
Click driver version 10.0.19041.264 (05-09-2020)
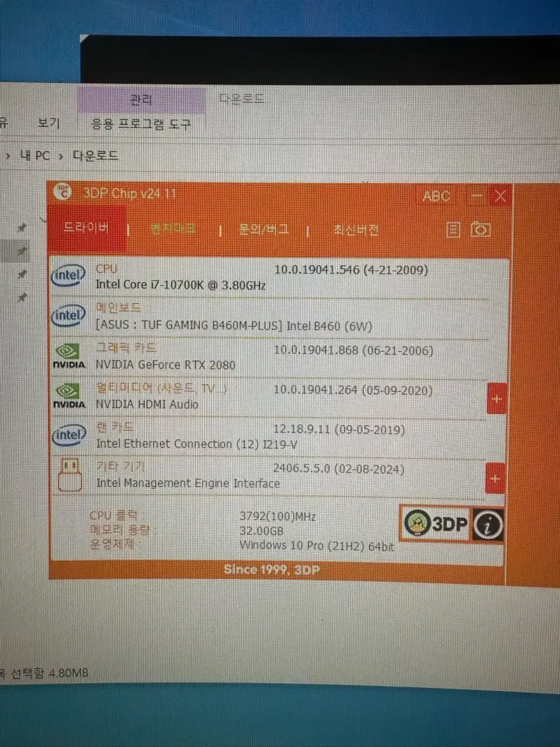(353, 390)
